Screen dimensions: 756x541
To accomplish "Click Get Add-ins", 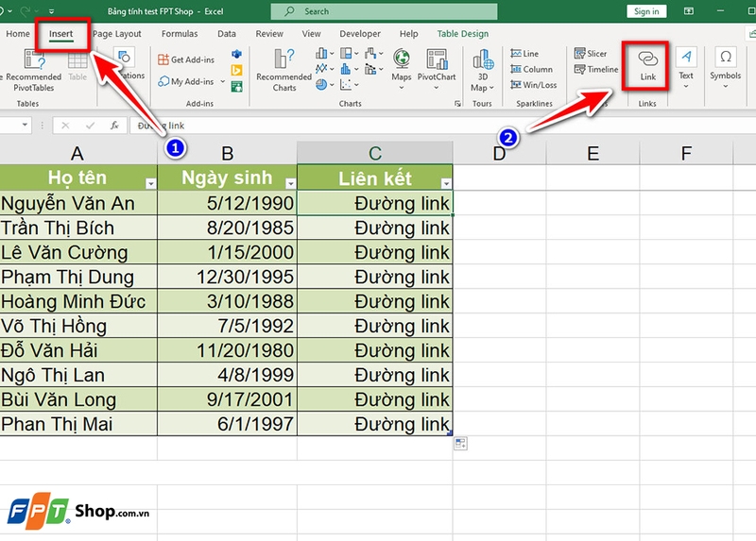I will (186, 59).
